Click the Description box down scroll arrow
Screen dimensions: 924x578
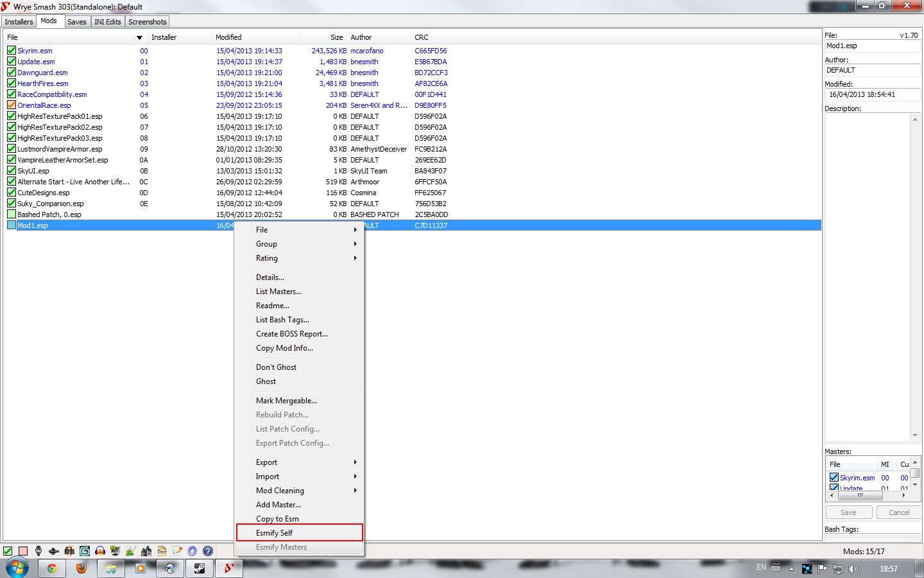pos(915,435)
